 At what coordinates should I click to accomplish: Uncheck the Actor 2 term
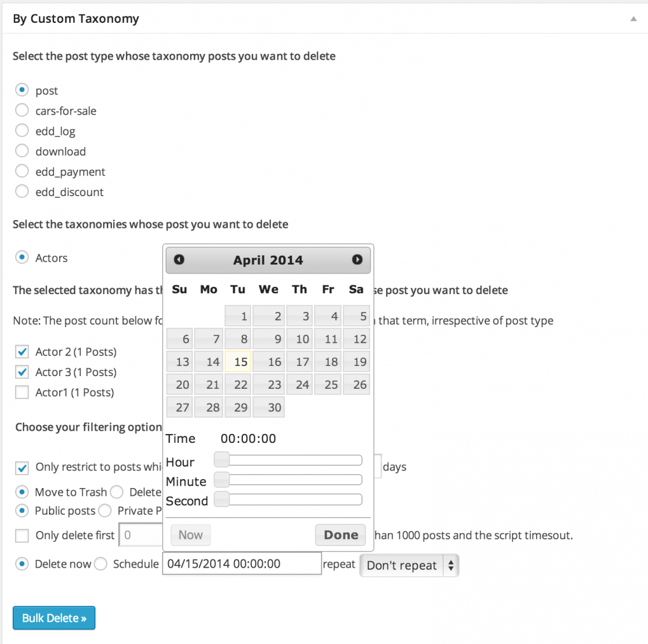coord(22,351)
